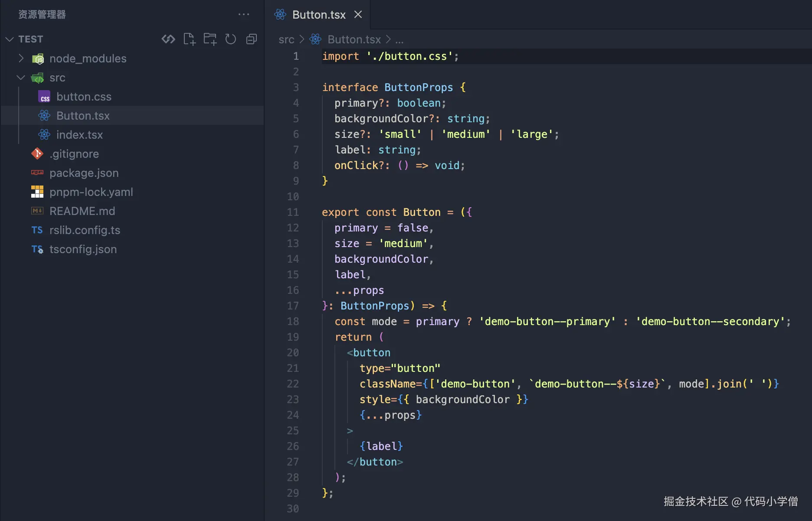This screenshot has width=812, height=521.
Task: Collapse the src folder chevron
Action: coord(21,77)
